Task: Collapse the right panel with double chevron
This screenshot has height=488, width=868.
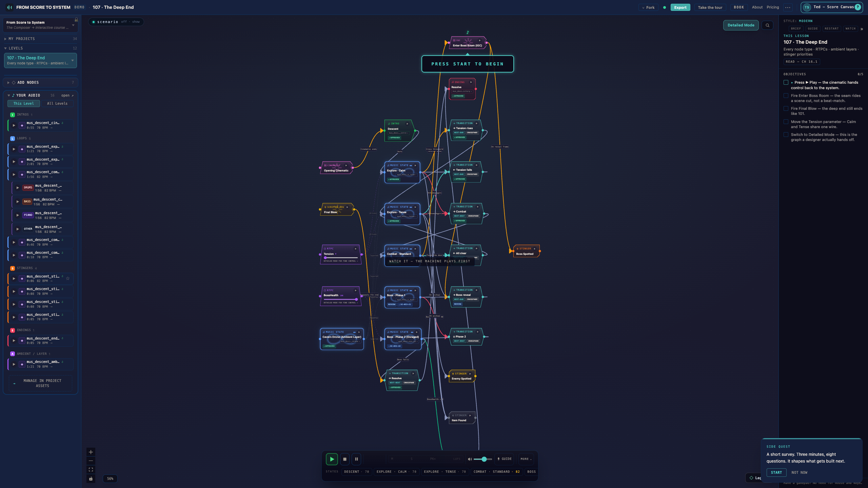Action: pos(862,29)
